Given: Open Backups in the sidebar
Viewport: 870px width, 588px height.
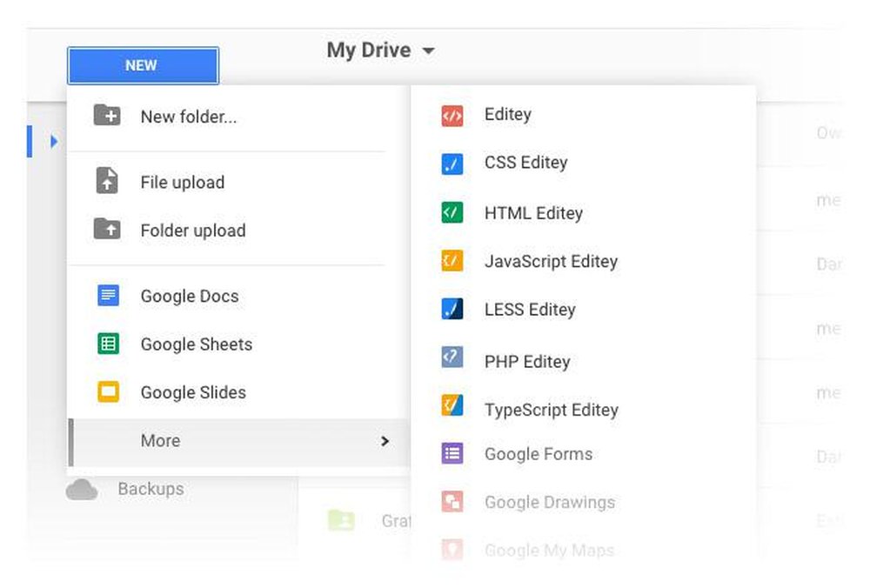Looking at the screenshot, I should (151, 489).
